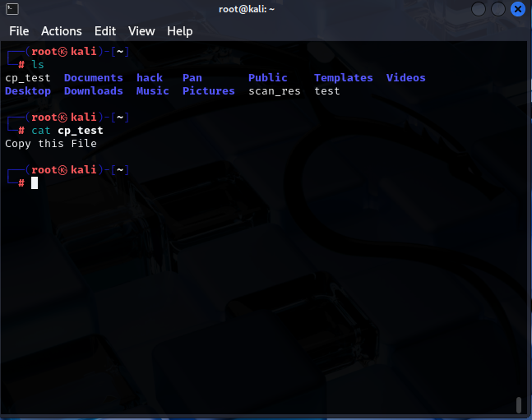This screenshot has height=420, width=532.
Task: Click the terminal cursor block at prompt
Action: [x=35, y=182]
